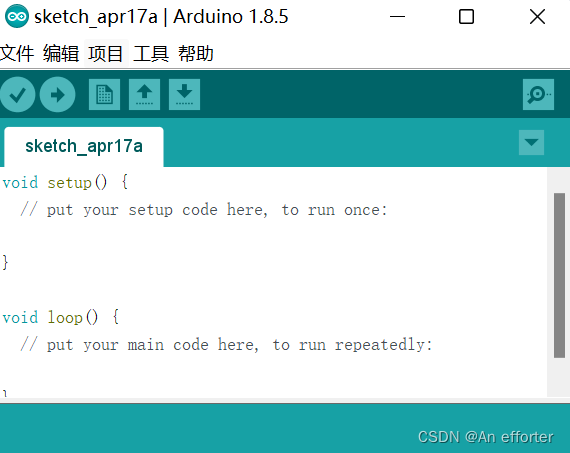
Task: Minimize the Arduino window
Action: pos(397,17)
